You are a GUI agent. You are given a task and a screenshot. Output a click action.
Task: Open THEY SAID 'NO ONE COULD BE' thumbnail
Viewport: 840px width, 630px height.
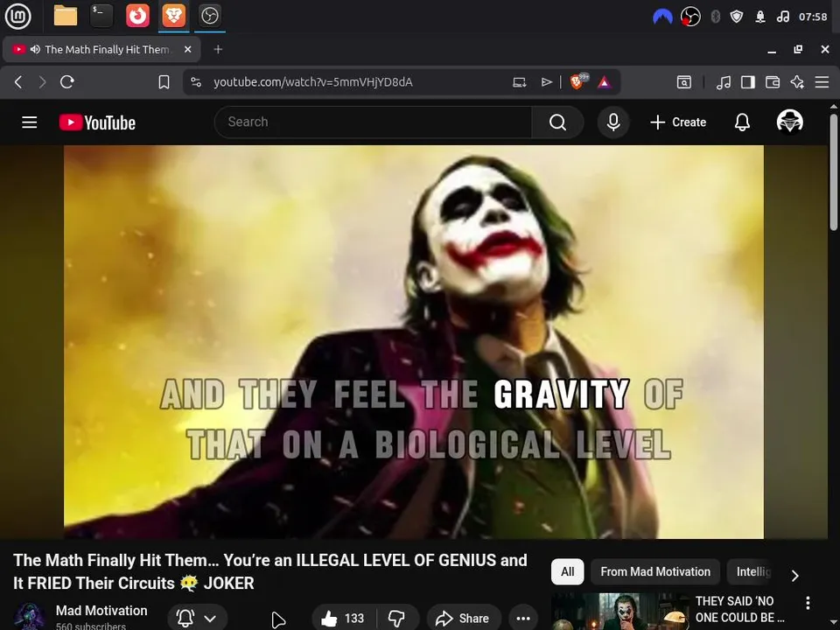(620, 612)
